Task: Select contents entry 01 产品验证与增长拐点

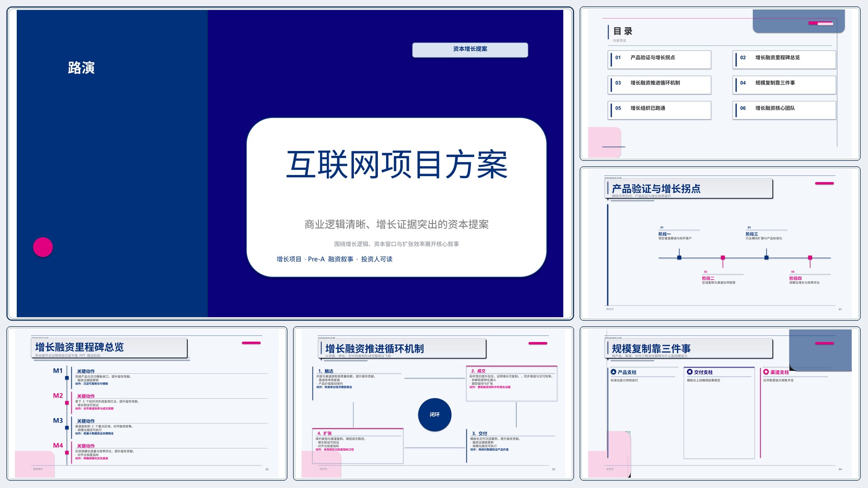Action: click(x=660, y=59)
